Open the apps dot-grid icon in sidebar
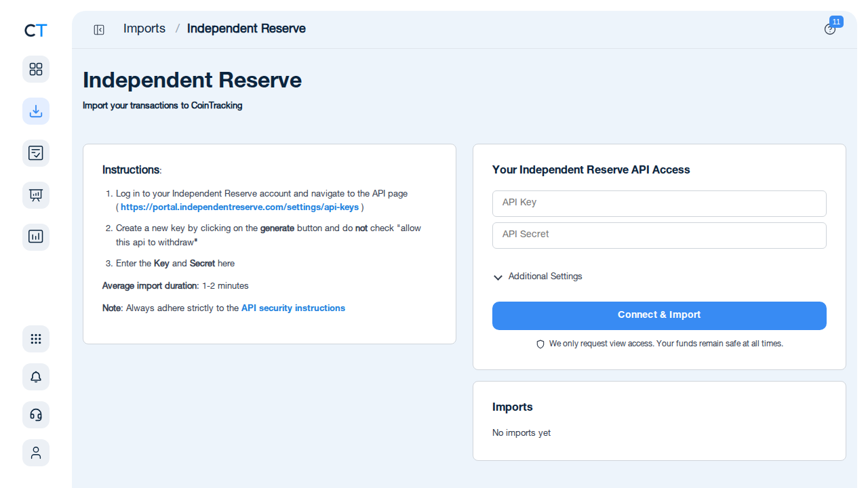 click(36, 339)
